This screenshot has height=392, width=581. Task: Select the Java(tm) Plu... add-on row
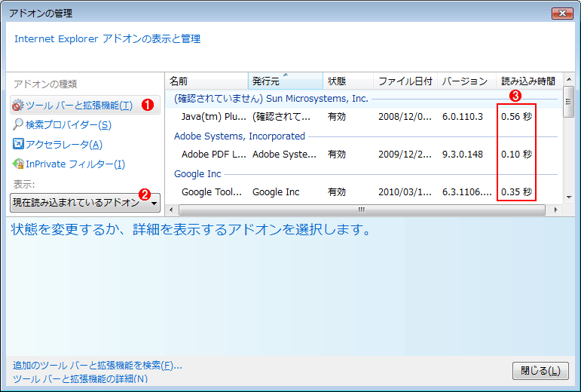363,117
